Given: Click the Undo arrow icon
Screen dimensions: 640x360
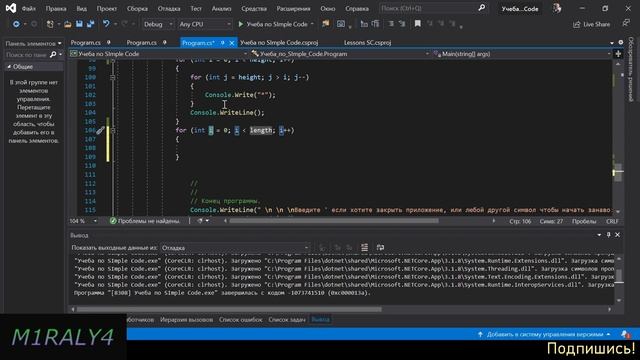Looking at the screenshot, I should click(106, 24).
